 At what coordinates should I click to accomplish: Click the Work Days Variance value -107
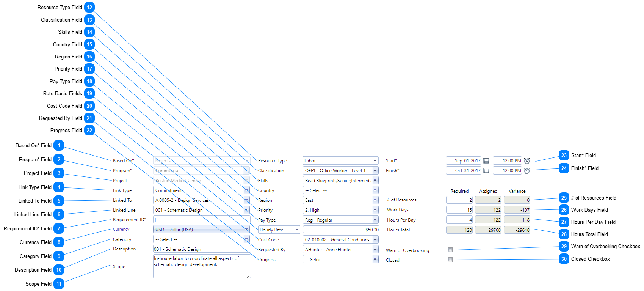coord(517,210)
